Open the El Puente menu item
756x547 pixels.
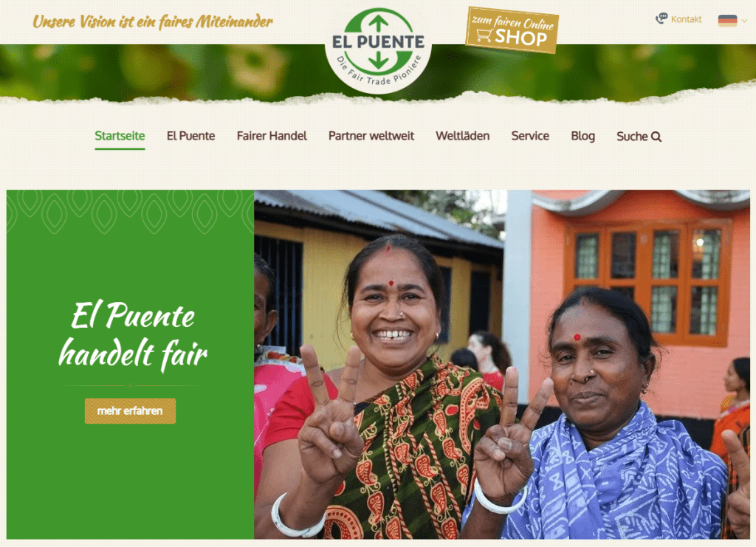click(191, 136)
